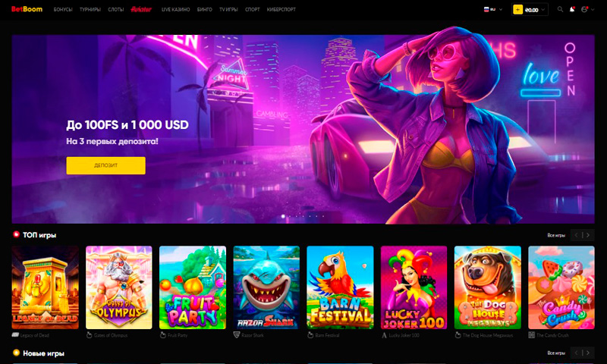Show next ТОП игры with right arrow

click(589, 235)
